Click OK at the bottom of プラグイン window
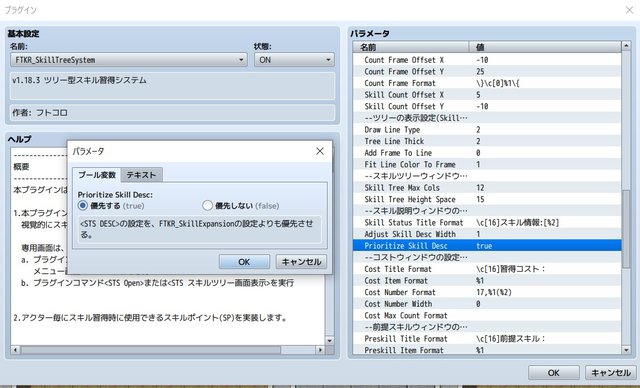Screen dimensions: 640x388 553,373
